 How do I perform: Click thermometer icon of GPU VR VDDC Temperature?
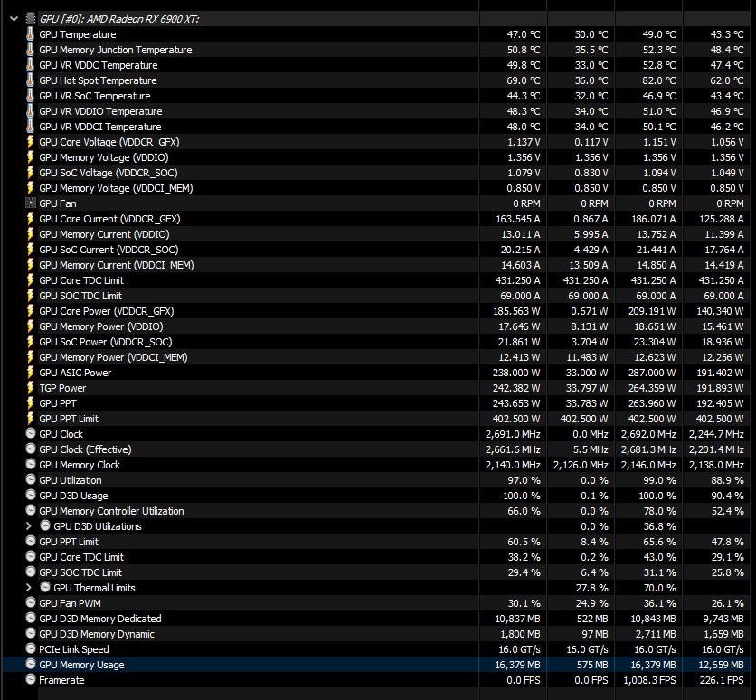(x=30, y=65)
